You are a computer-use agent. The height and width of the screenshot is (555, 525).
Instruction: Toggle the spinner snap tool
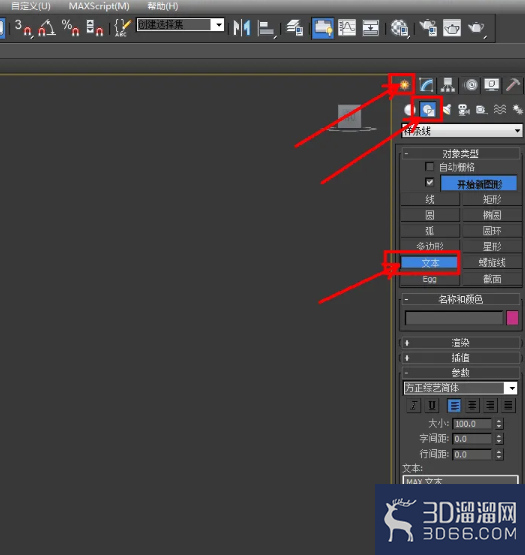click(95, 28)
